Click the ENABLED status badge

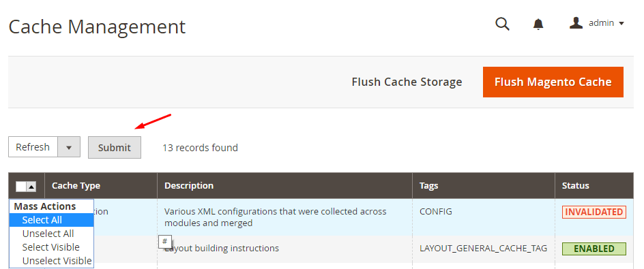594,249
